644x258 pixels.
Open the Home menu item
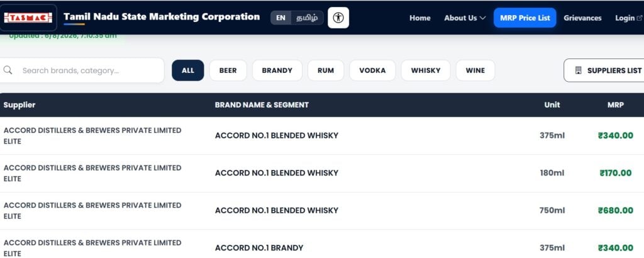point(419,18)
